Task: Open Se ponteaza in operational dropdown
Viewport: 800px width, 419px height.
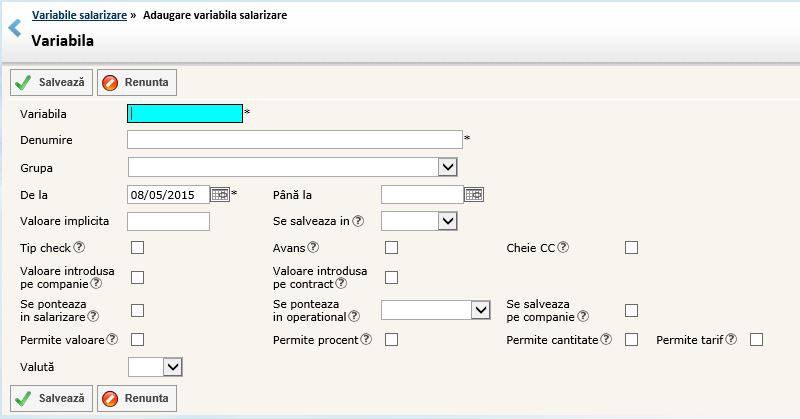Action: [436, 310]
